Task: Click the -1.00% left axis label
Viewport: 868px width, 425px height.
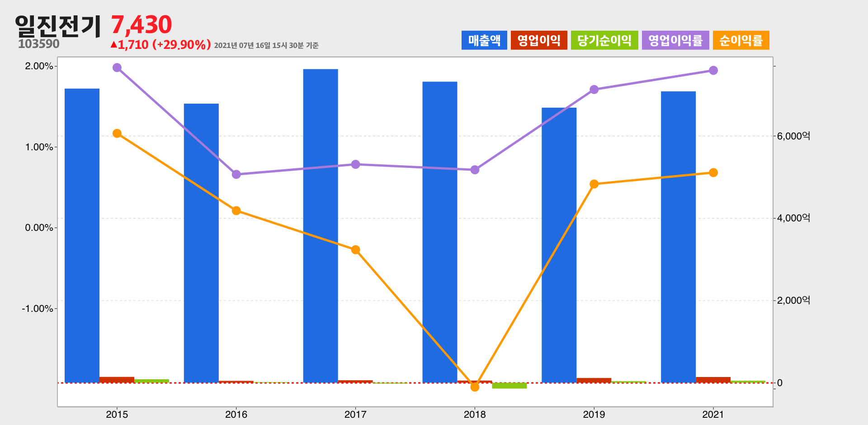Action: coord(38,309)
